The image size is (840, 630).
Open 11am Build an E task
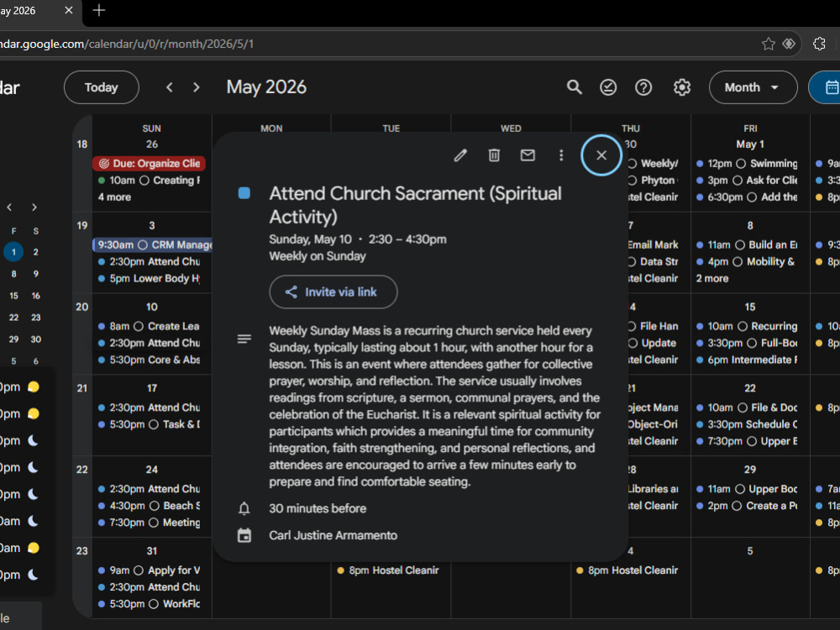[x=747, y=244]
